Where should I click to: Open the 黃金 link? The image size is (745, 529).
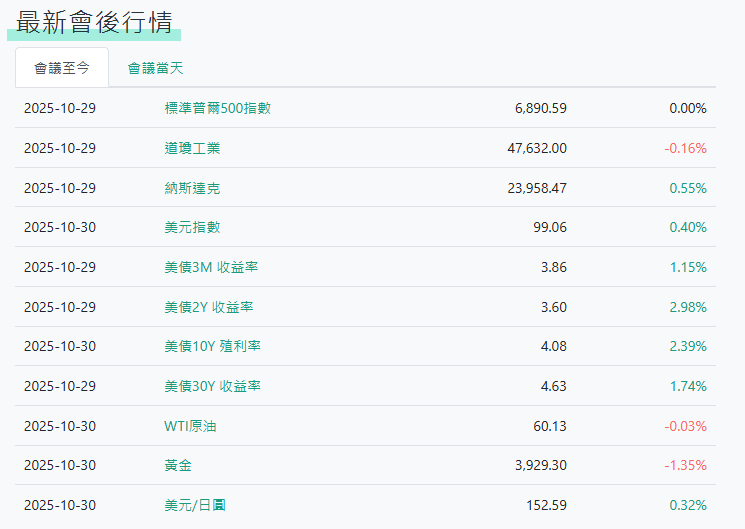pos(178,465)
